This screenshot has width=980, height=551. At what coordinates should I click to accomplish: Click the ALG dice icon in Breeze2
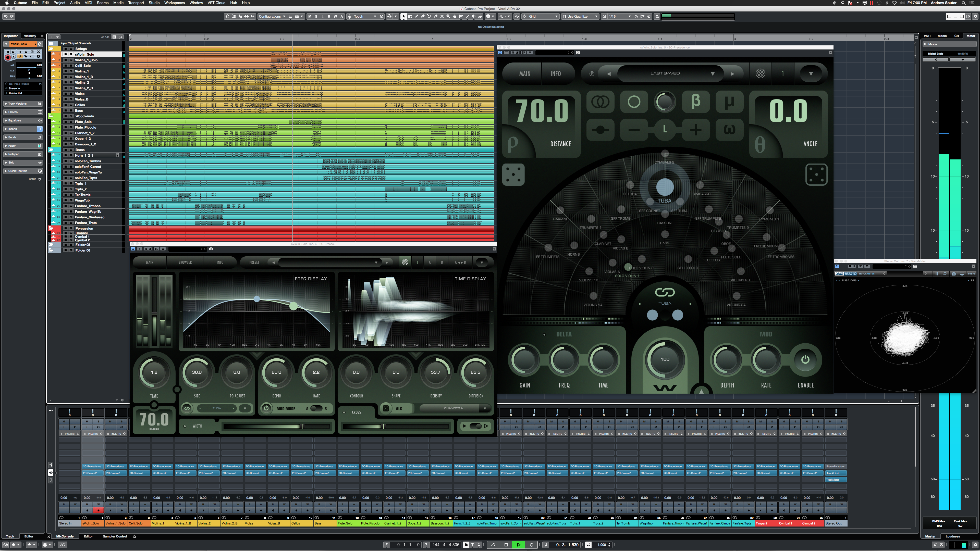click(386, 408)
